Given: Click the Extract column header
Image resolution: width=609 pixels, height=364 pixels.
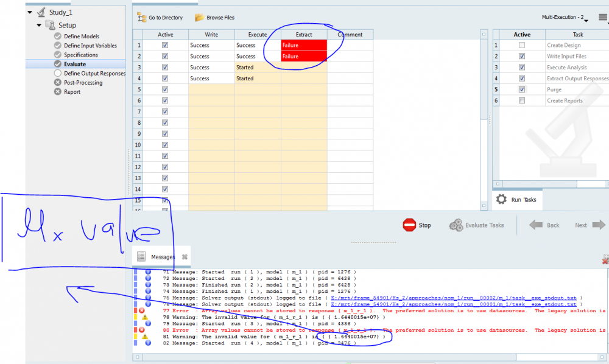Looking at the screenshot, I should click(x=304, y=35).
